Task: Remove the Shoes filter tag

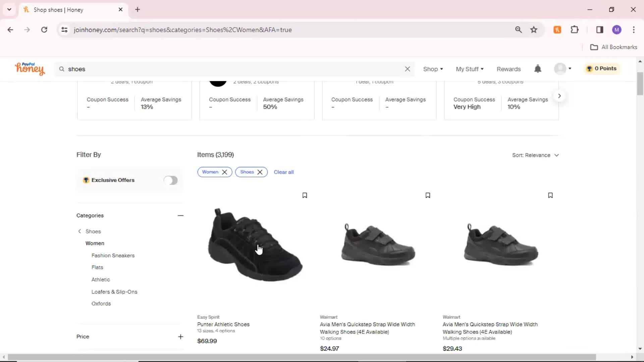Action: (260, 172)
